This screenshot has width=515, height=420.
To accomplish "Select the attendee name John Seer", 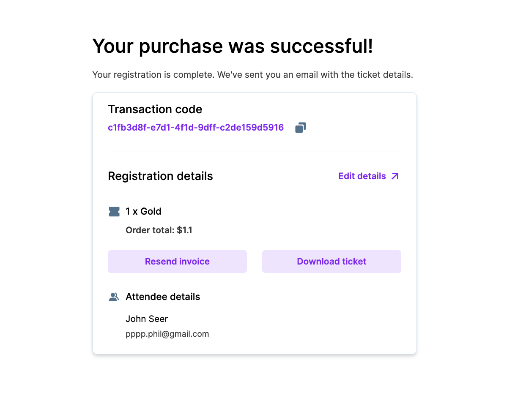I will point(147,319).
